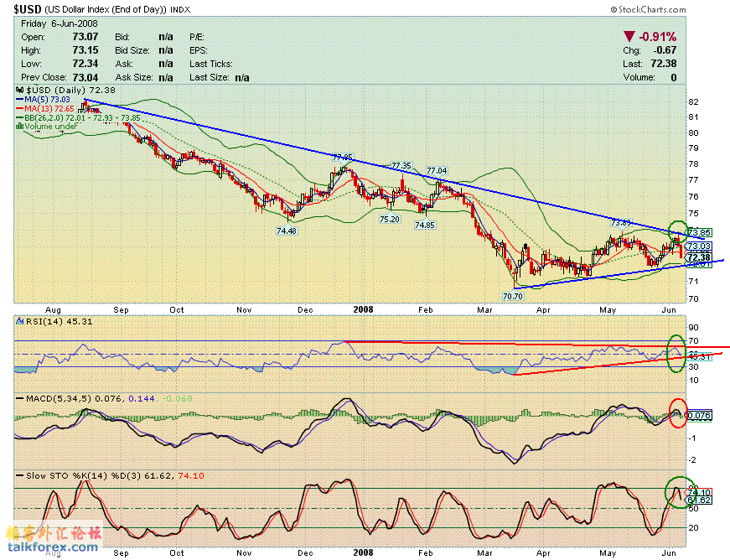Viewport: 730px width, 560px height.
Task: Select the date Friday 6-Jun-2008
Action: (x=60, y=23)
